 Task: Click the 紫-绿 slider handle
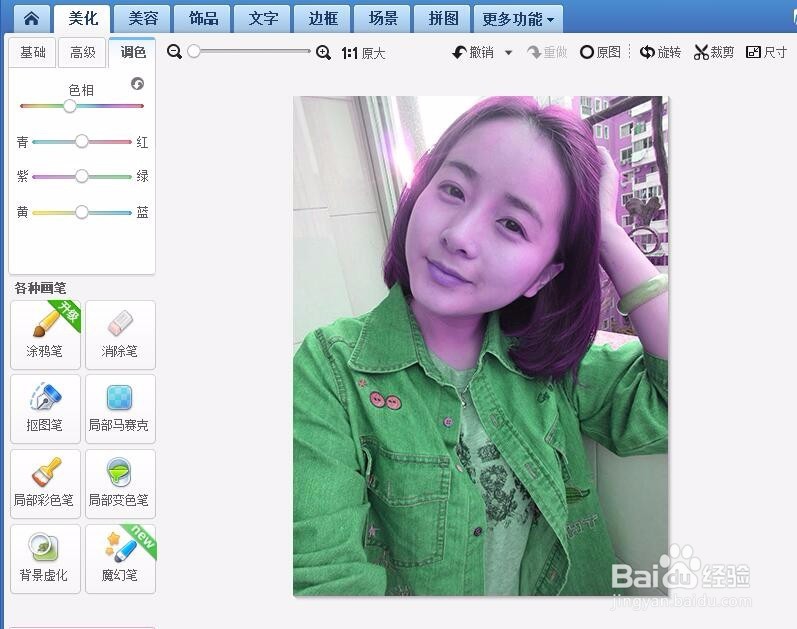click(x=82, y=176)
